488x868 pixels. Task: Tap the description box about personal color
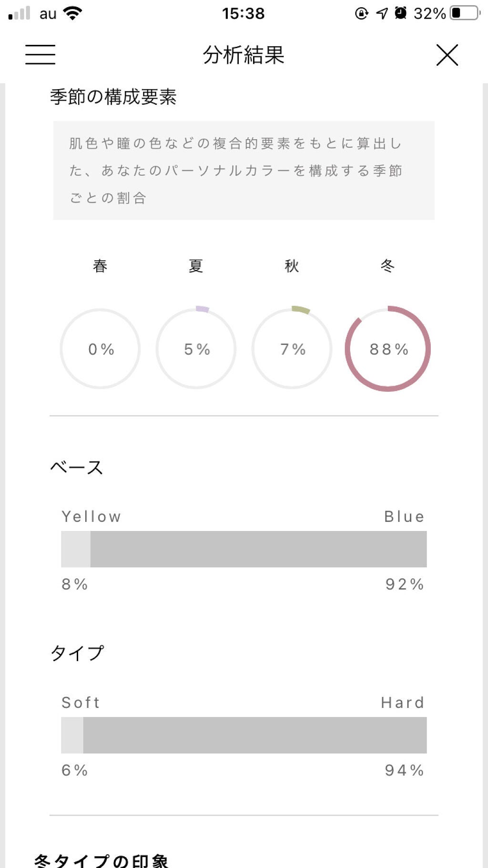tap(244, 171)
